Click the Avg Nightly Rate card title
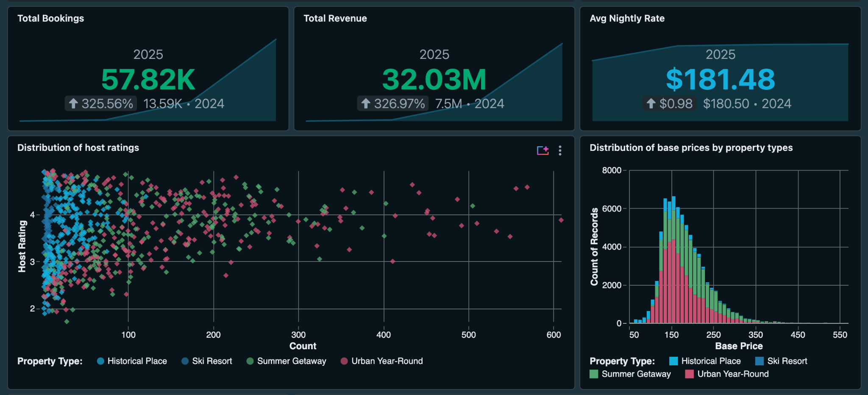The height and width of the screenshot is (395, 868). click(x=627, y=18)
